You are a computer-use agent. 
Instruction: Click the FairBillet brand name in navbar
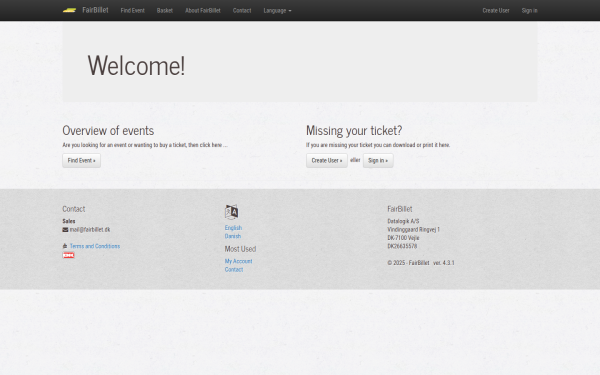(95, 10)
